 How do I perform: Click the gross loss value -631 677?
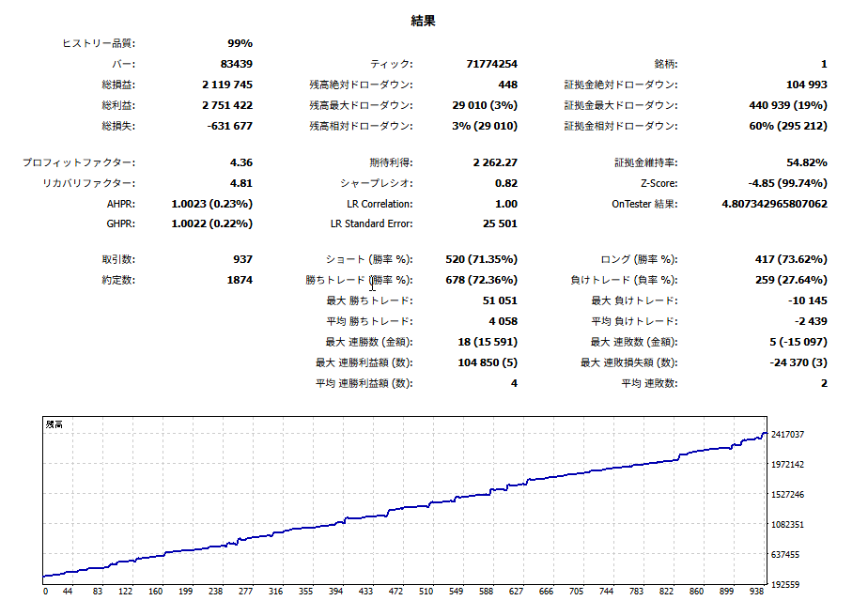(x=230, y=126)
